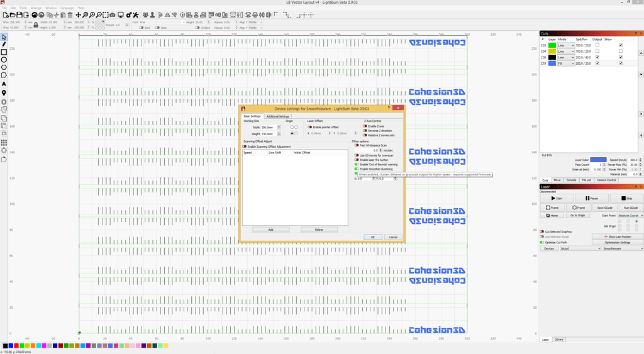Select the Ellipse tool in left toolbar
Image resolution: width=644 pixels, height=354 pixels.
point(4,60)
